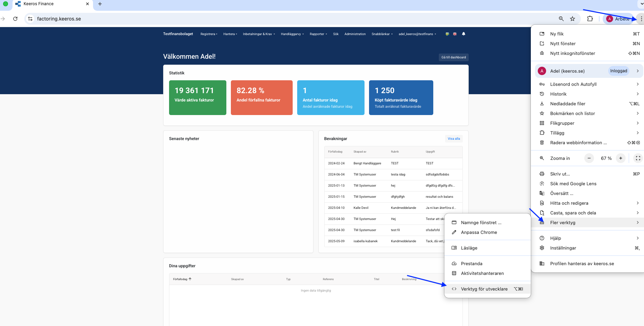Switch language to English flag
Screen dimensions: 644x326
pos(455,34)
